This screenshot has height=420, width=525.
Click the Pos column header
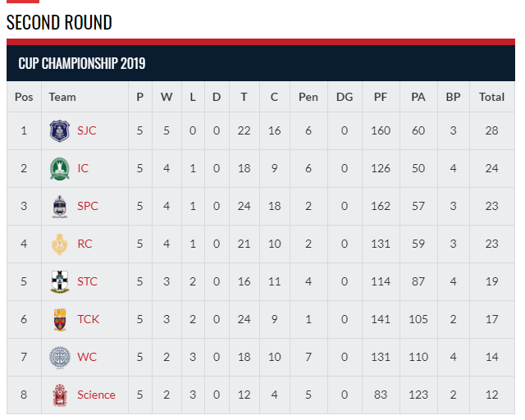coord(24,97)
